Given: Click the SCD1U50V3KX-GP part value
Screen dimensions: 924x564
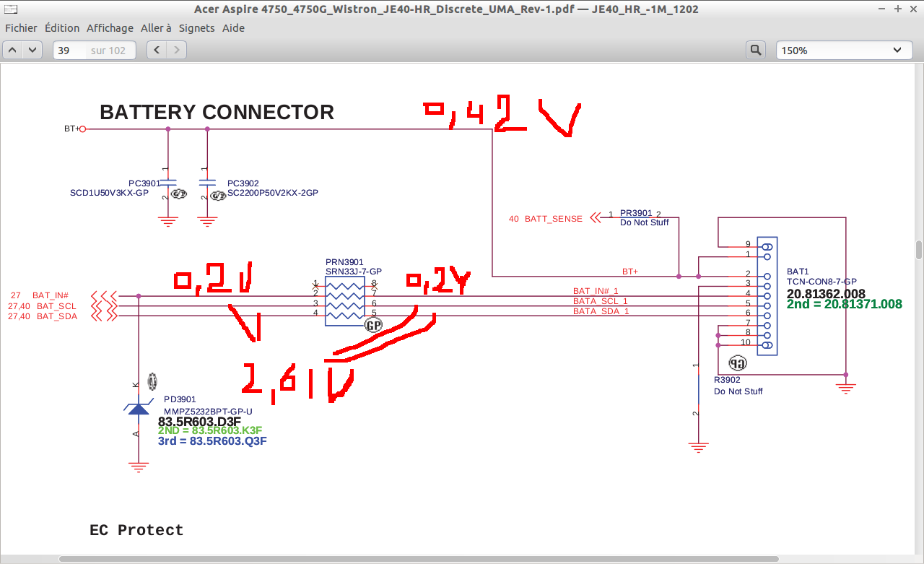Looking at the screenshot, I should pyautogui.click(x=109, y=193).
